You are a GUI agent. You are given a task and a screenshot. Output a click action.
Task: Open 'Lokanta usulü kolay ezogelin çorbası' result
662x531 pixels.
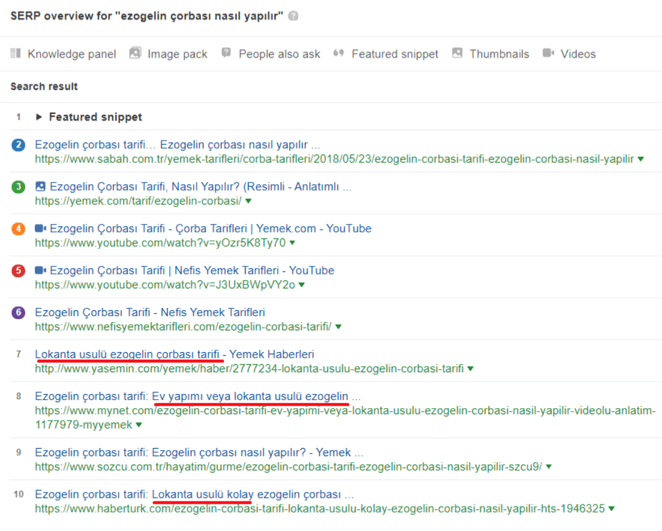click(x=194, y=494)
